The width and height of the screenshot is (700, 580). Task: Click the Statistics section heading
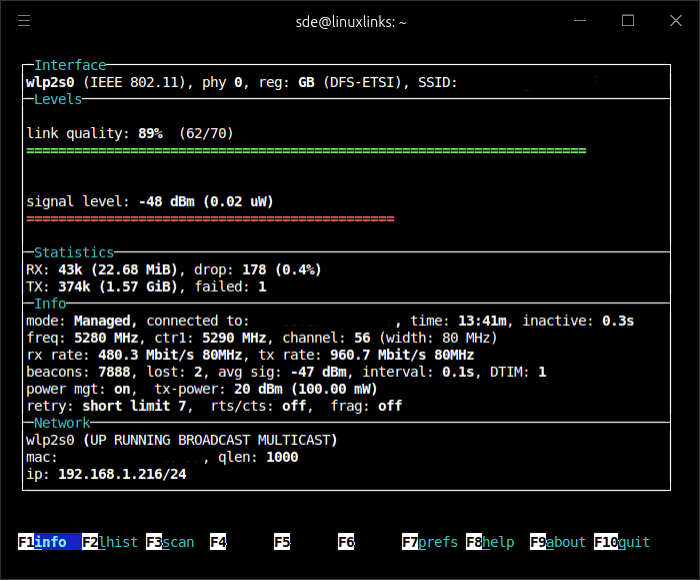click(74, 252)
